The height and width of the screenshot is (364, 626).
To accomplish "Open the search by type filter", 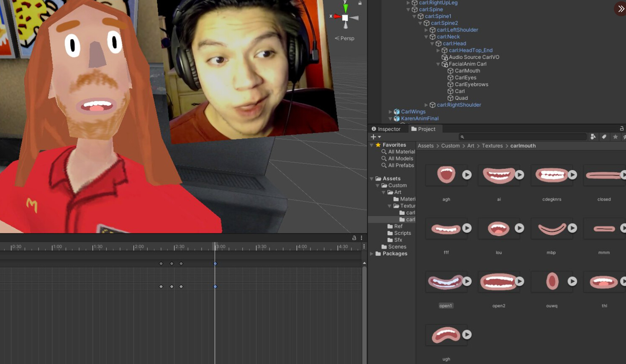I will 593,137.
